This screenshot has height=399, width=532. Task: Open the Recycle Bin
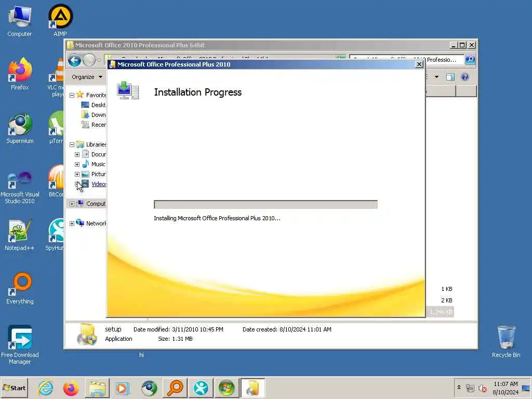click(x=506, y=342)
